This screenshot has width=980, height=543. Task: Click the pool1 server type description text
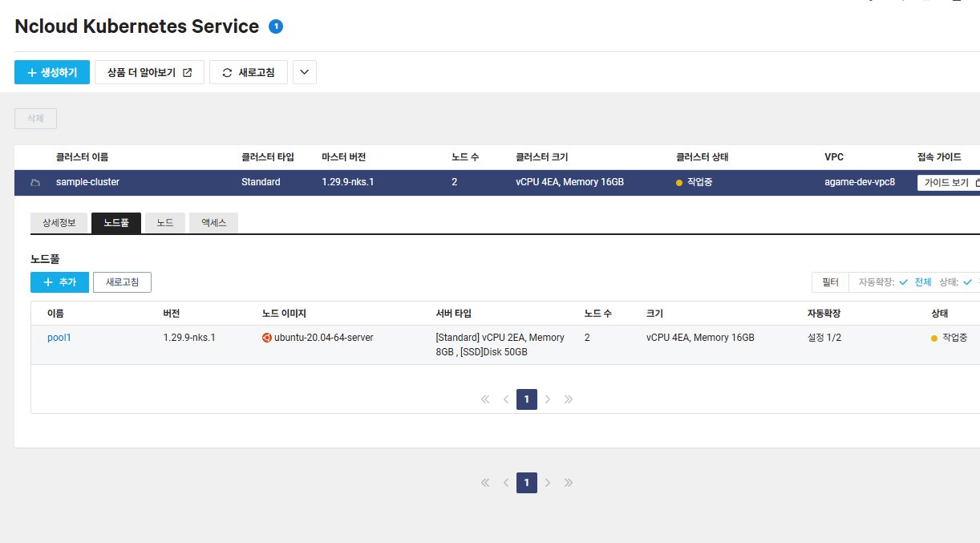(x=500, y=345)
